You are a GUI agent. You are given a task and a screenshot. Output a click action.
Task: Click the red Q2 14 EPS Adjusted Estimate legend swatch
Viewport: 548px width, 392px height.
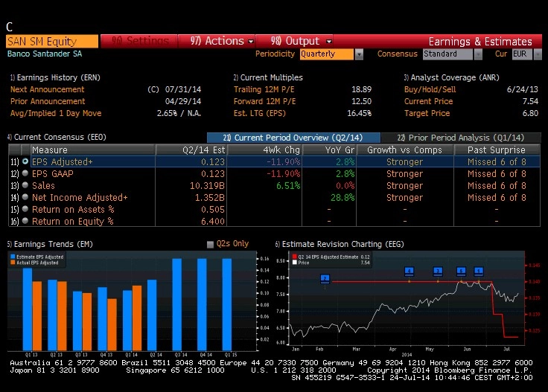[x=295, y=257]
